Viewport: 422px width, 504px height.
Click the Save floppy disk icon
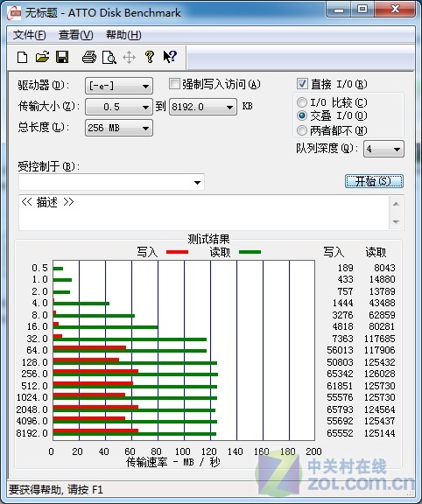pyautogui.click(x=62, y=57)
